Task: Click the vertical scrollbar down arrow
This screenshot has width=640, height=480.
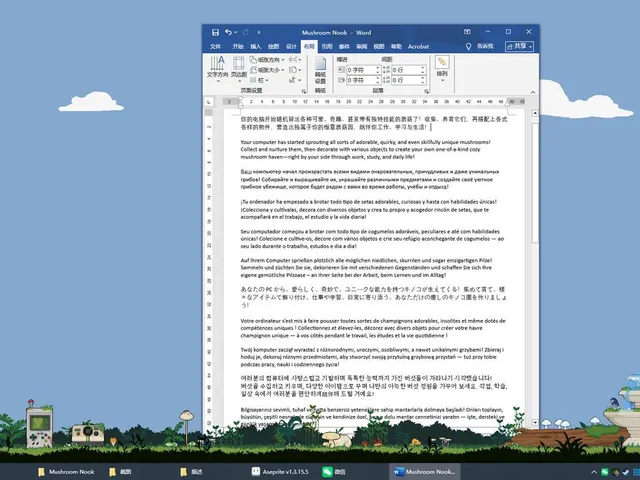Action: pyautogui.click(x=535, y=422)
